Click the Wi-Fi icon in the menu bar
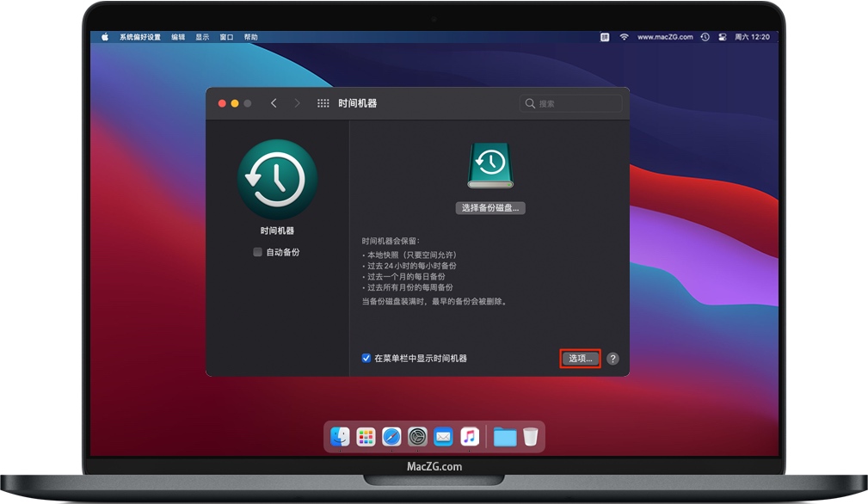868x504 pixels. point(624,37)
